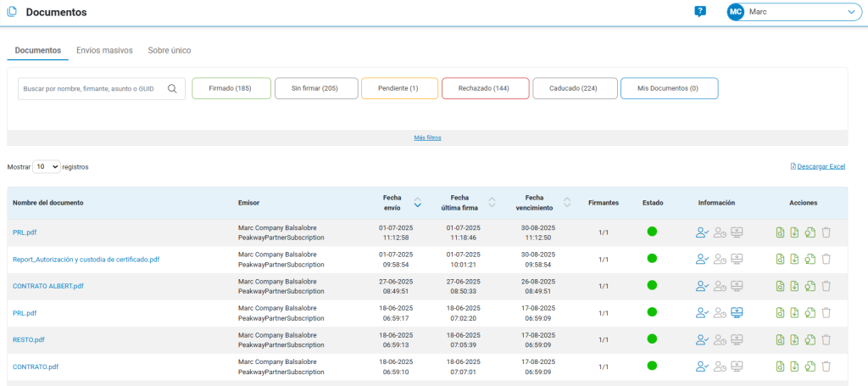Open RESTO.pdf document link
868x386 pixels.
[x=28, y=340]
